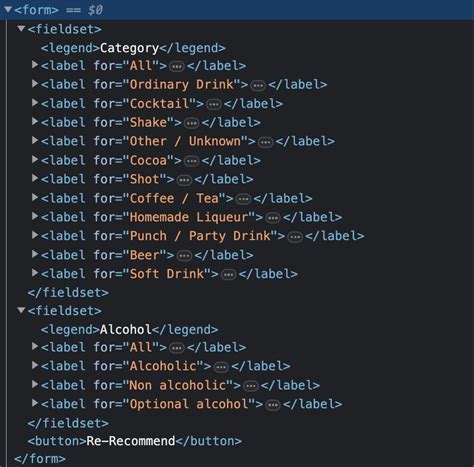Expand the Cocktail label arrow

(x=35, y=102)
